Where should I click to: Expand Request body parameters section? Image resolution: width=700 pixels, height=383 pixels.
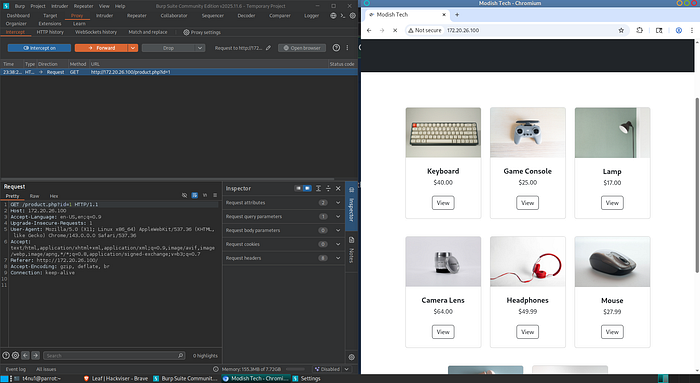click(x=338, y=230)
